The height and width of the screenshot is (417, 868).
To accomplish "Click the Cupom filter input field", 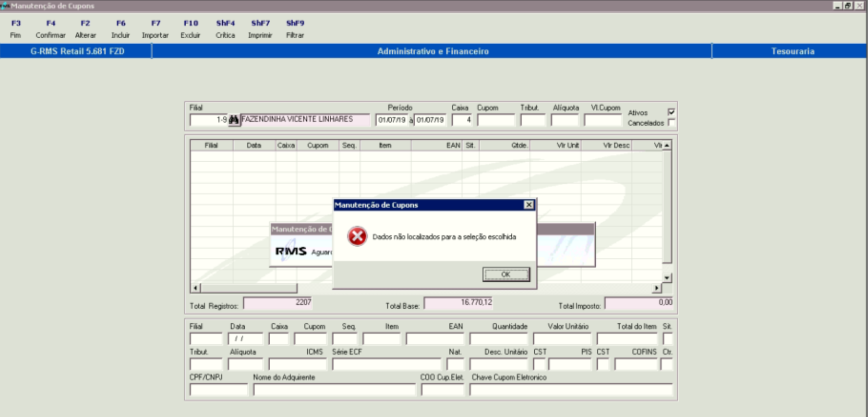I will click(496, 120).
